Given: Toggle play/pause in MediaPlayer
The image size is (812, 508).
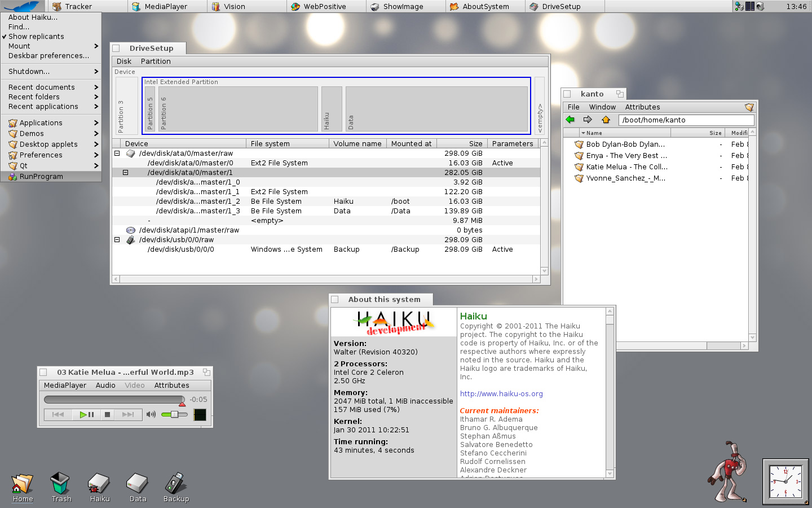Looking at the screenshot, I should tap(87, 414).
